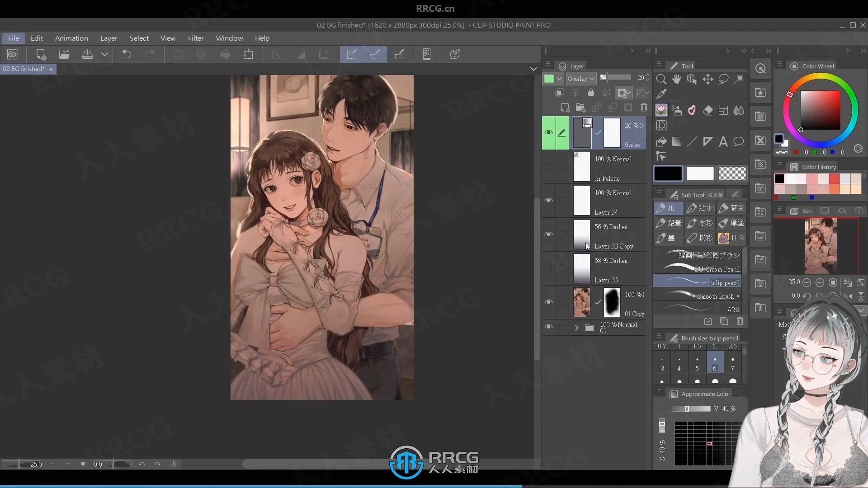Image resolution: width=868 pixels, height=488 pixels.
Task: Click the Navigator preview thumbnail
Action: pos(820,246)
